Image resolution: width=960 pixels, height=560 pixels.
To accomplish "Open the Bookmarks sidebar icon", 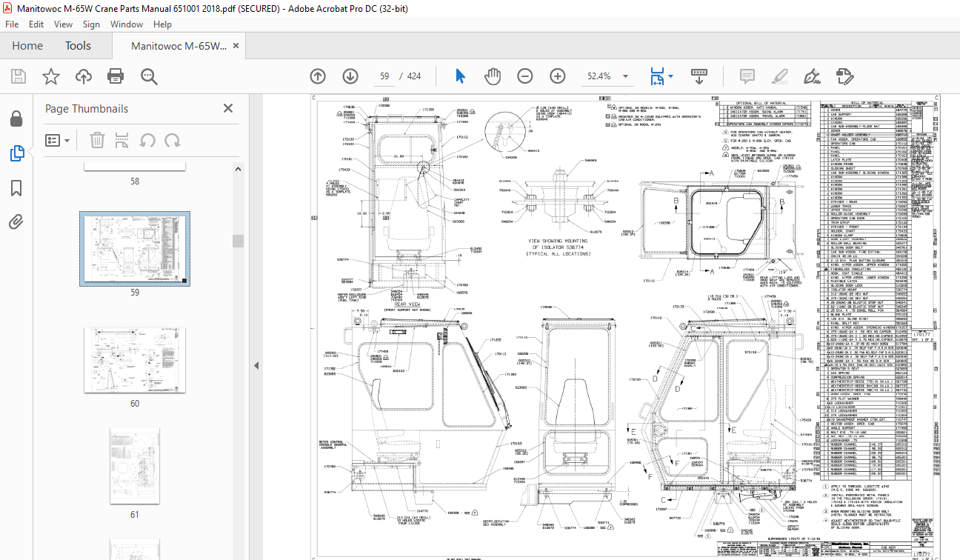I will click(16, 188).
